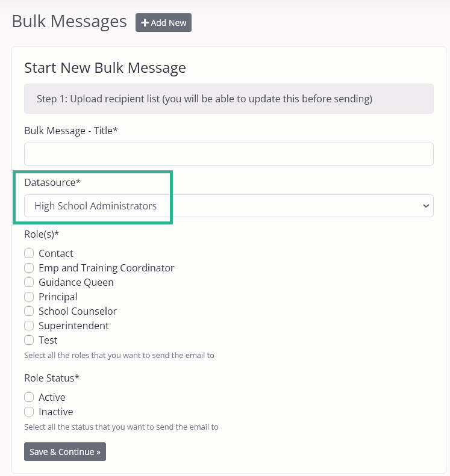Click the Principal label text

click(x=58, y=297)
